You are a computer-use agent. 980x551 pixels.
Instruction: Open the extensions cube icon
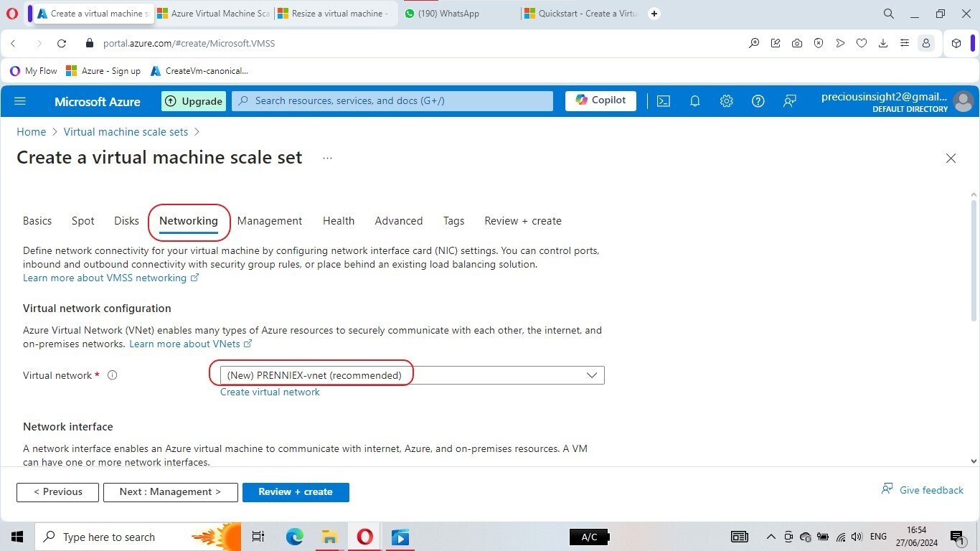point(956,43)
